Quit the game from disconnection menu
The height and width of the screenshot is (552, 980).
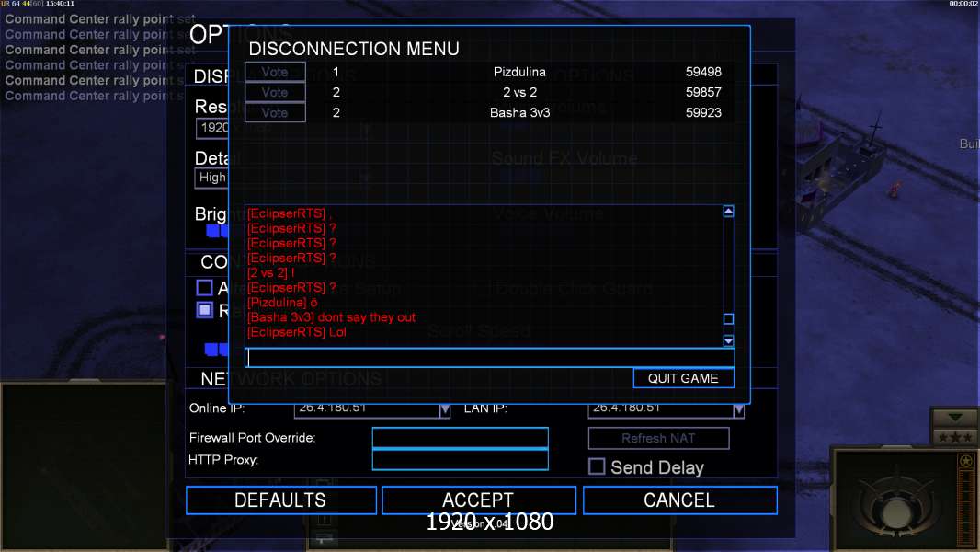pyautogui.click(x=683, y=378)
